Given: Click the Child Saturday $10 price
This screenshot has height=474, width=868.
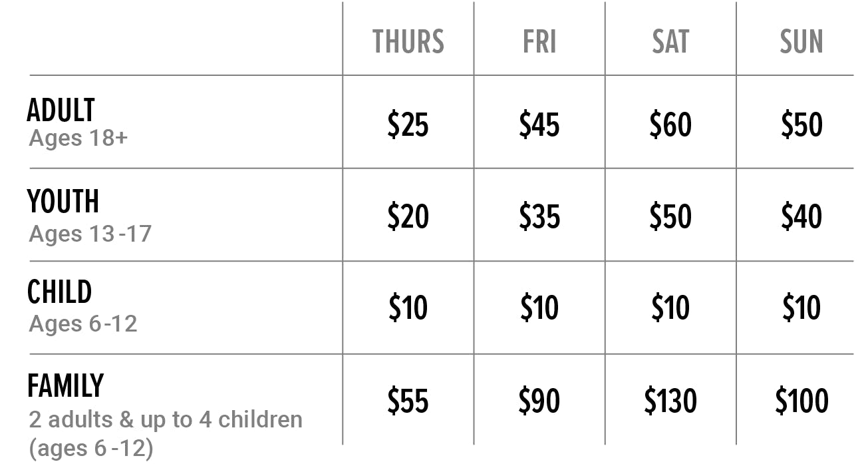Looking at the screenshot, I should click(670, 308).
